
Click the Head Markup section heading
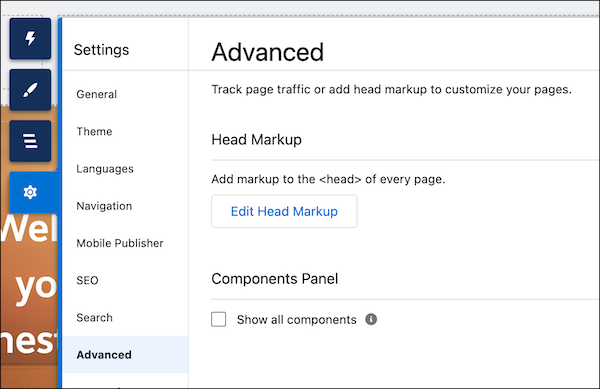[x=256, y=140]
